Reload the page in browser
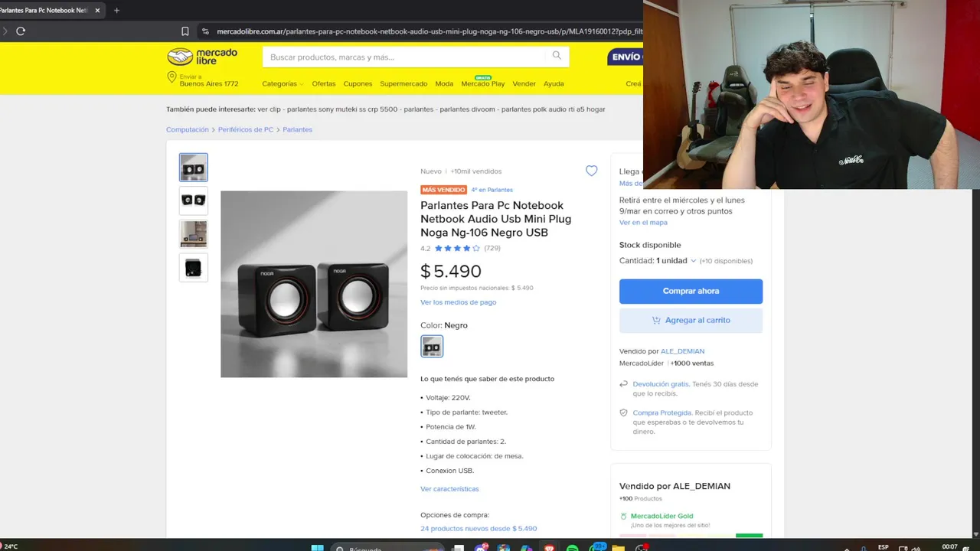 coord(21,31)
